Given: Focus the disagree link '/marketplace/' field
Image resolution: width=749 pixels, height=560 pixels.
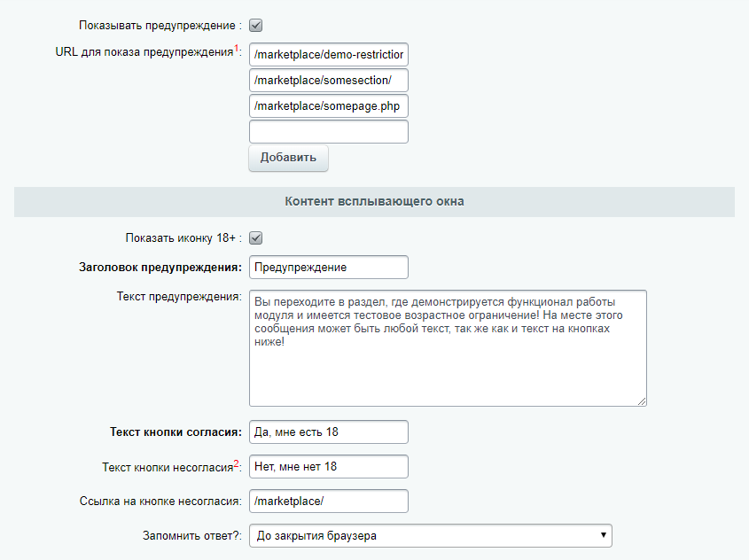Looking at the screenshot, I should click(x=328, y=501).
